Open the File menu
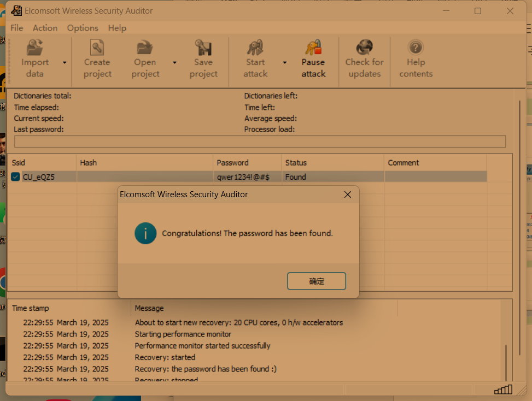Image resolution: width=532 pixels, height=401 pixels. (16, 28)
